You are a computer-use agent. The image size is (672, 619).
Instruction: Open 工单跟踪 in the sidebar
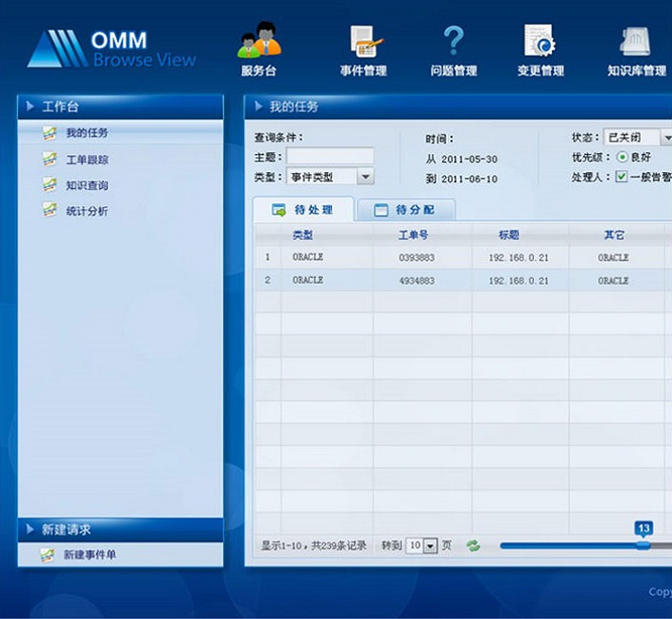[x=86, y=160]
